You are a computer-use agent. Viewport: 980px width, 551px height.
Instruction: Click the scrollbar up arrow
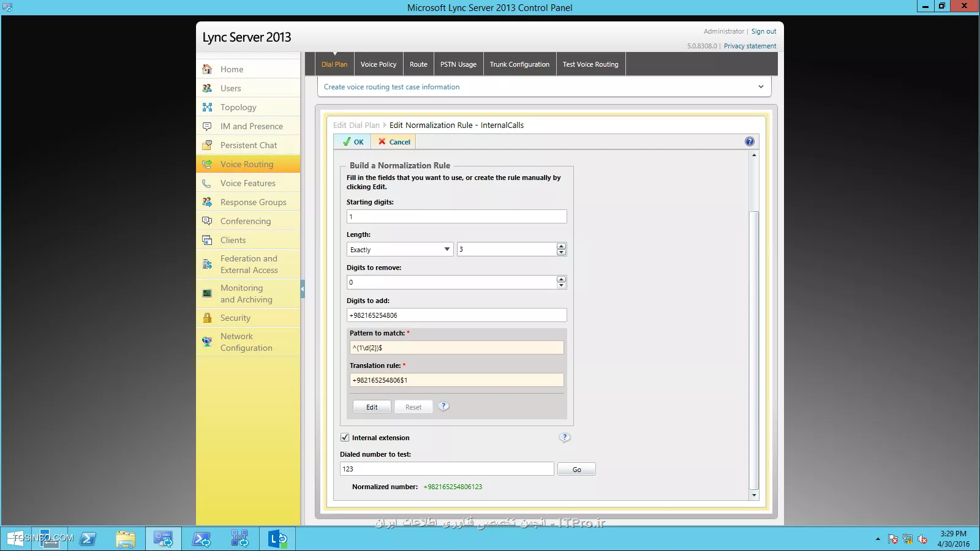(x=754, y=155)
